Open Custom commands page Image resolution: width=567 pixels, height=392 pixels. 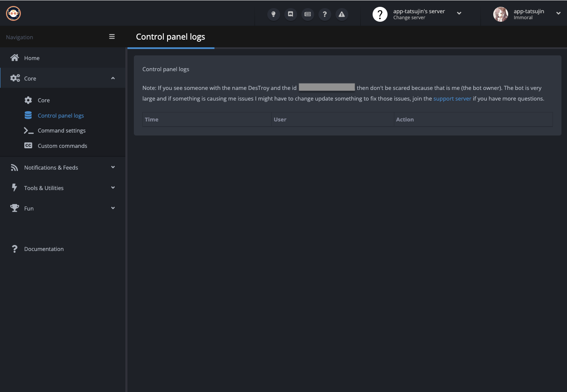tap(62, 146)
